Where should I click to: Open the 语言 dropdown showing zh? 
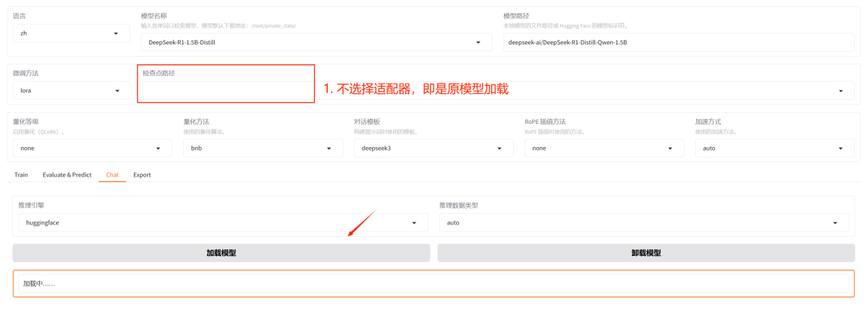[70, 33]
